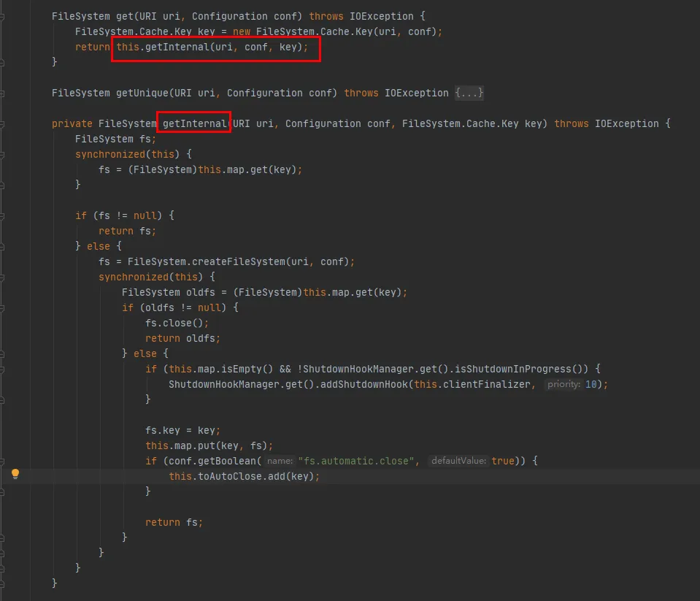Click the isEmpty() method call

point(247,370)
